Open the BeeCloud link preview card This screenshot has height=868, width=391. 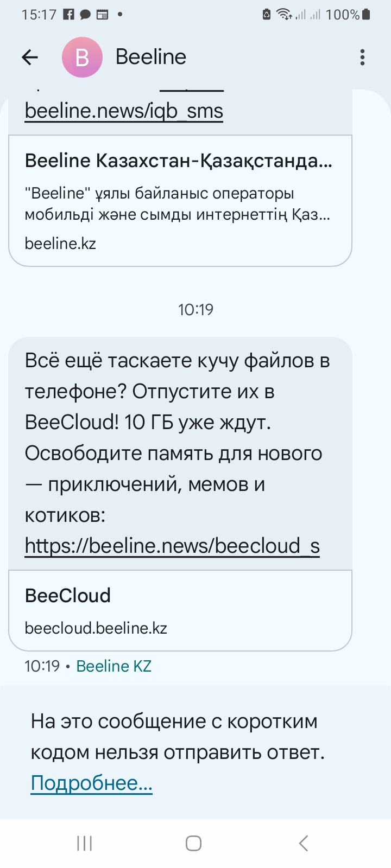click(180, 610)
